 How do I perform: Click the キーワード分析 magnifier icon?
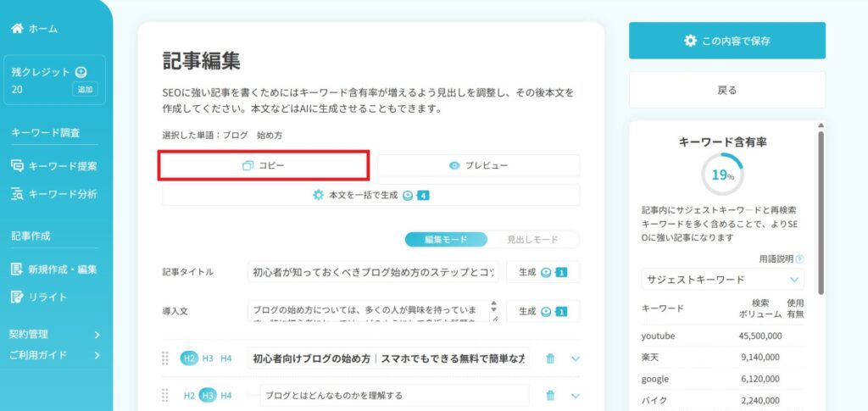(x=17, y=194)
